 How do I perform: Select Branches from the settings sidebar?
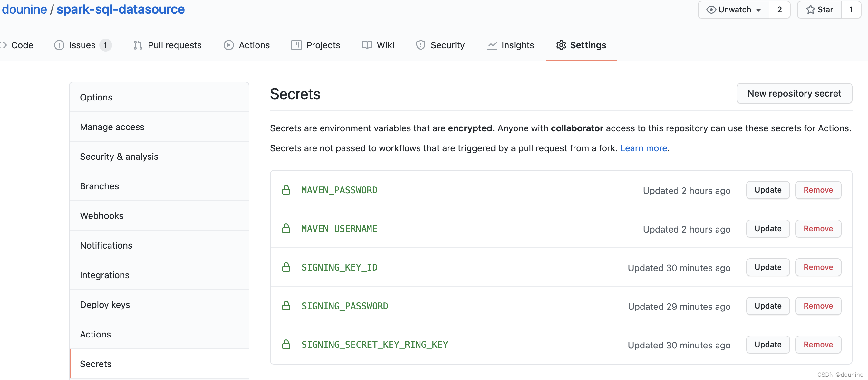pos(99,185)
